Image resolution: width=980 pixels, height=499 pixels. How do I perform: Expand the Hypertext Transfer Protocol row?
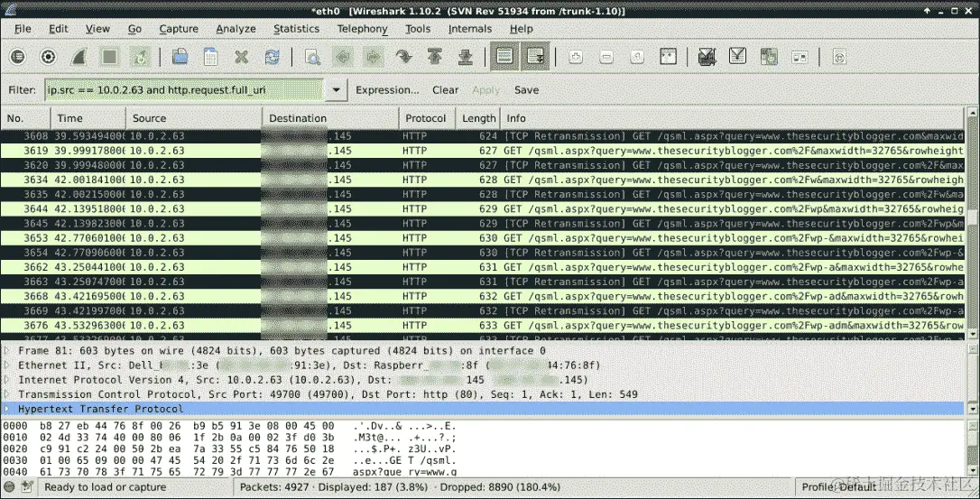tap(7, 409)
